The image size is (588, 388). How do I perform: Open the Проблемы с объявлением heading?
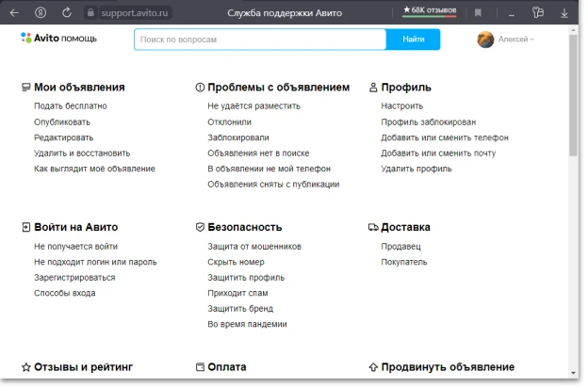pos(279,88)
